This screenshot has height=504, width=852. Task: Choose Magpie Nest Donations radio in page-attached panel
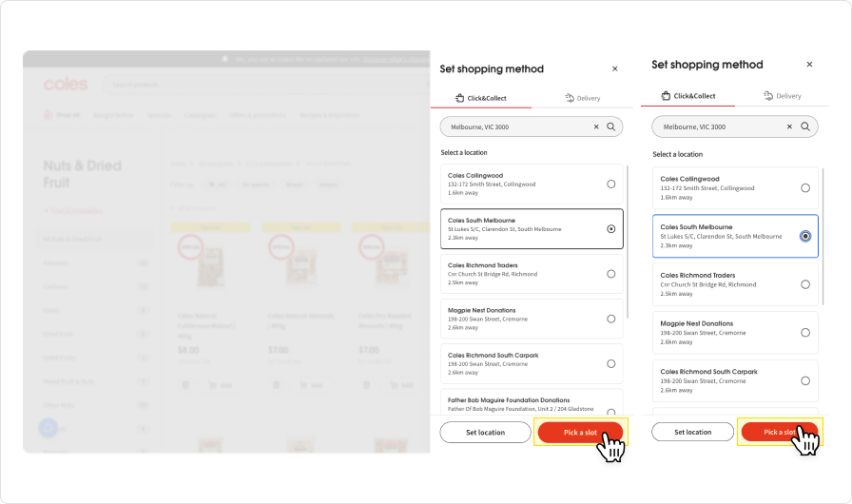point(610,319)
